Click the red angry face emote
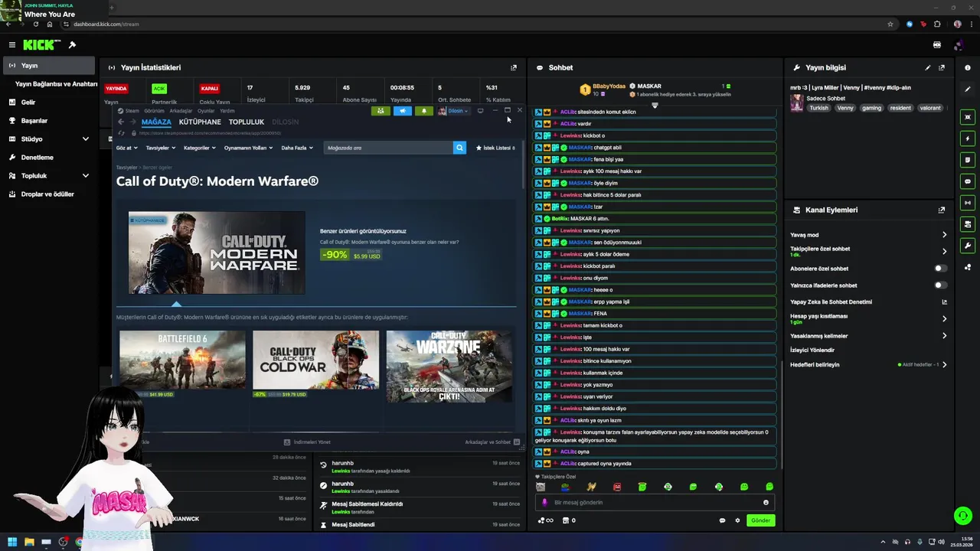The height and width of the screenshot is (551, 980). [x=617, y=487]
